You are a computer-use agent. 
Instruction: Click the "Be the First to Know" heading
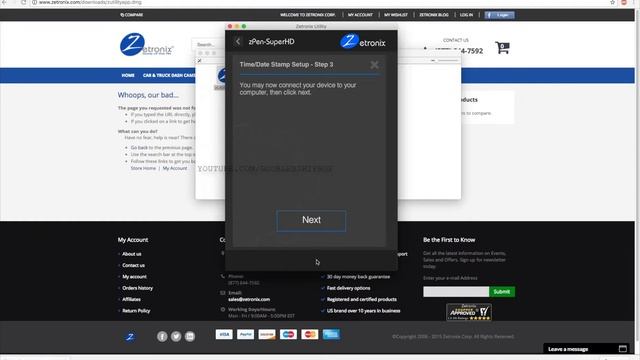click(x=449, y=240)
